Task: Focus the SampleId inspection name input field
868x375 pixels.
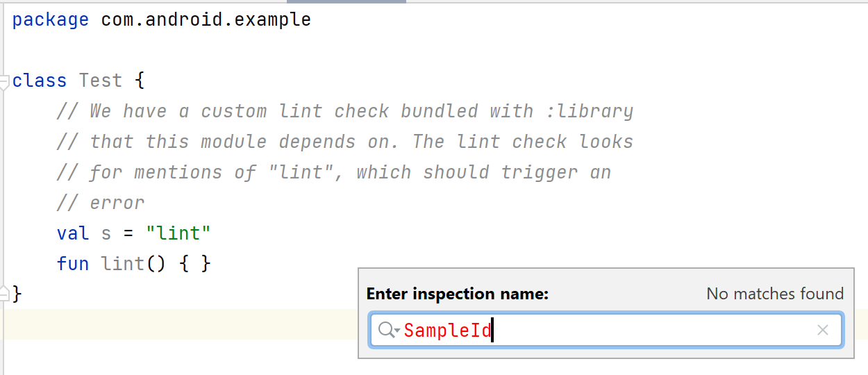Action: (606, 330)
